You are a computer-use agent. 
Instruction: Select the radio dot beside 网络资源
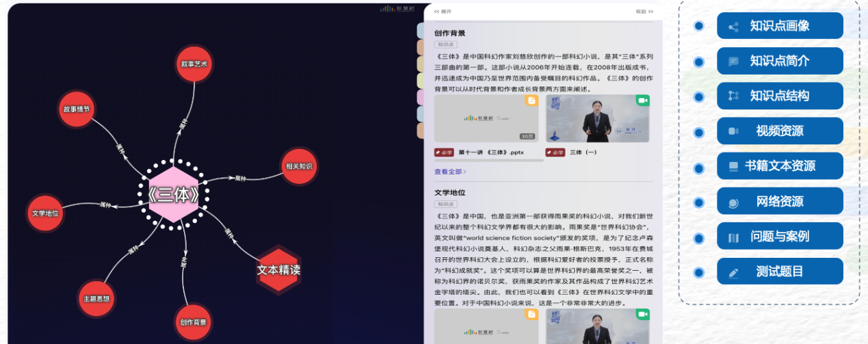tap(698, 202)
